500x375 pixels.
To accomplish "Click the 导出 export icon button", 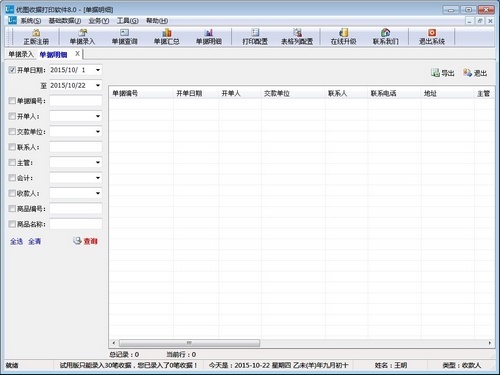I will tap(443, 73).
